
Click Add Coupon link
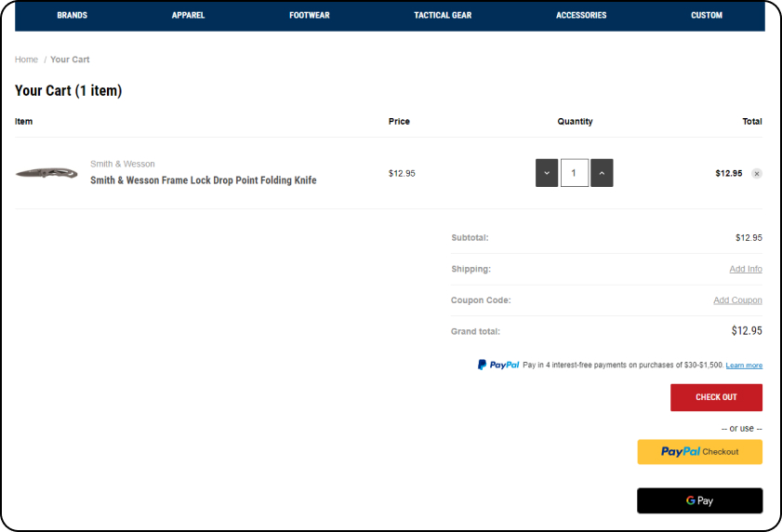pos(737,299)
